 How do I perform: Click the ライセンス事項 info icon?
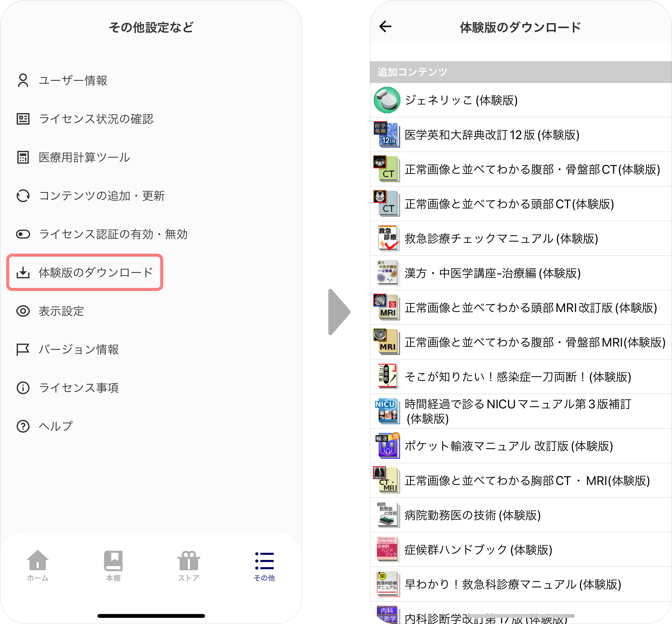(x=23, y=388)
